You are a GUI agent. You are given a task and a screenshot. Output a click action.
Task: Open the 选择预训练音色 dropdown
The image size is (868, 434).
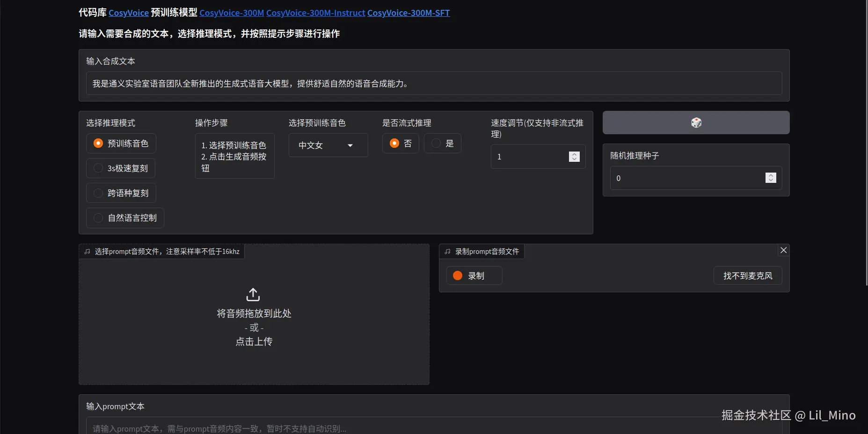pyautogui.click(x=328, y=145)
